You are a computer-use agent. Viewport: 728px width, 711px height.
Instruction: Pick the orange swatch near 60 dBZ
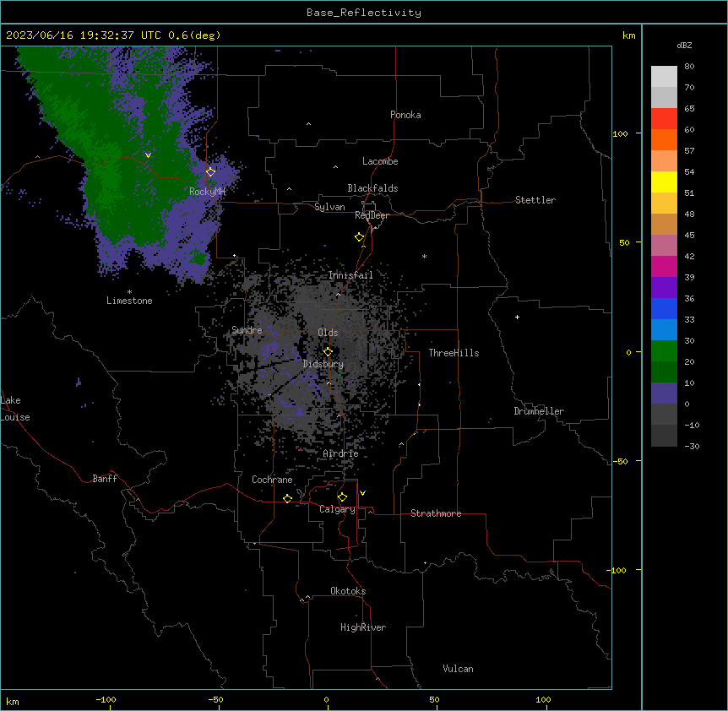[x=664, y=139]
